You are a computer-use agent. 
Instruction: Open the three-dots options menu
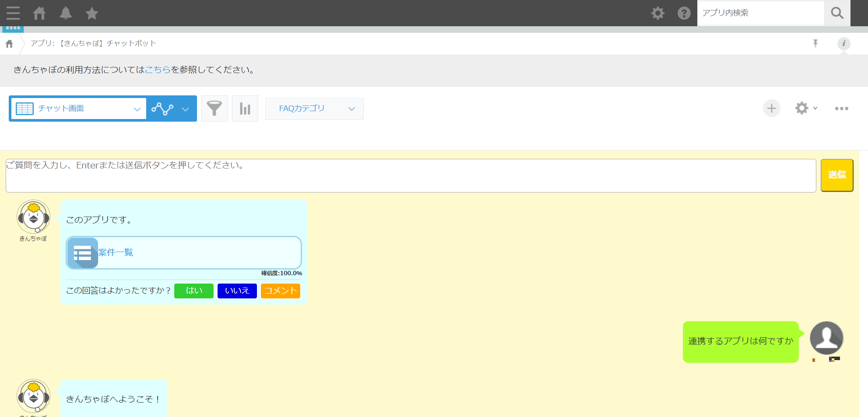coord(841,109)
